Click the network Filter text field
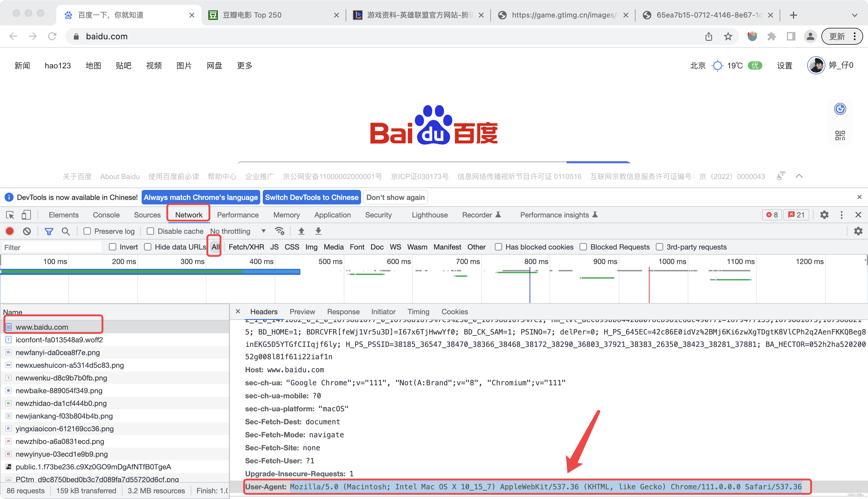The height and width of the screenshot is (499, 868). point(51,247)
